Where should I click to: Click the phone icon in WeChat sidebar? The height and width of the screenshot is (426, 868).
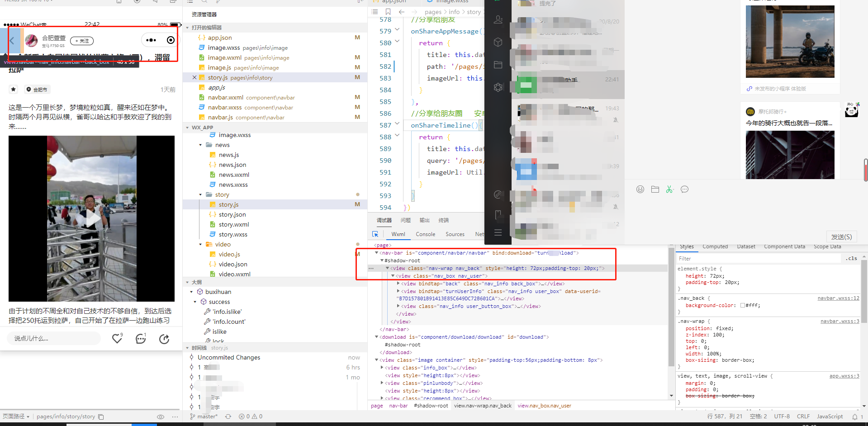(498, 215)
